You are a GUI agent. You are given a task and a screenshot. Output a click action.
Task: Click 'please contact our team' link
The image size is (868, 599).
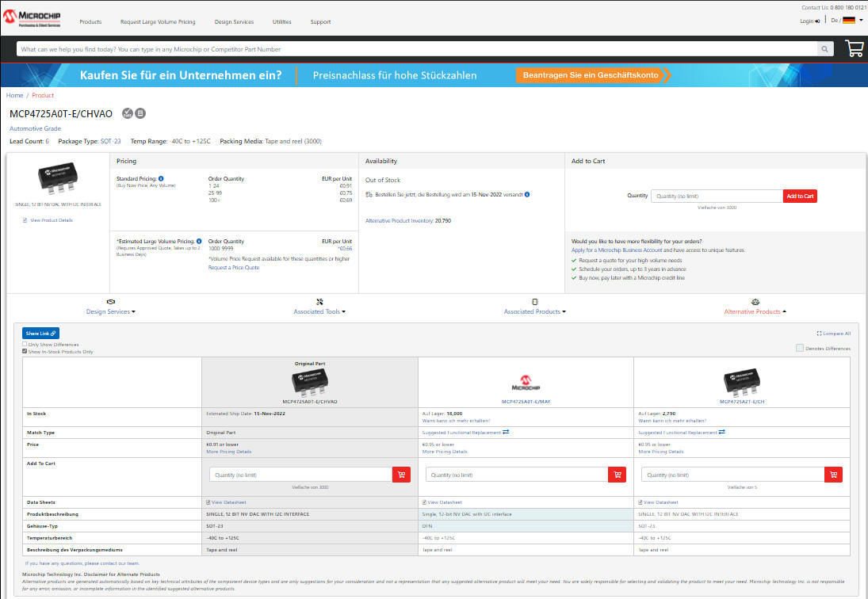point(111,563)
